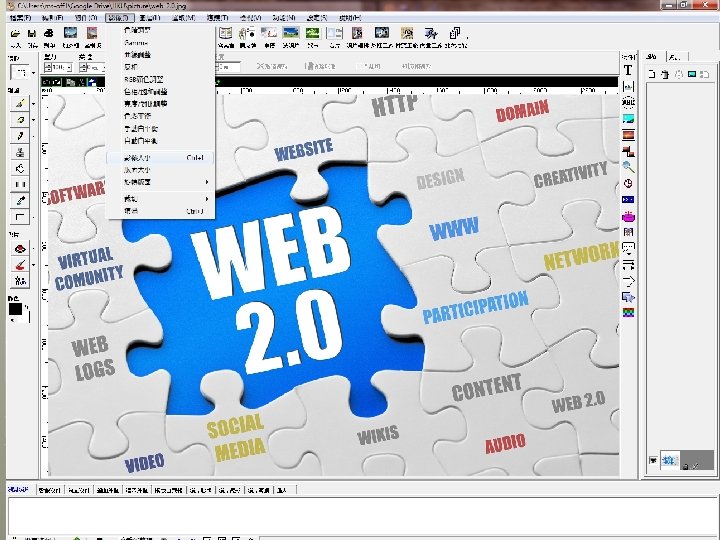Click the multicolor grid icon at toolbar bottom
Screen dimensions: 720x540
tap(628, 313)
